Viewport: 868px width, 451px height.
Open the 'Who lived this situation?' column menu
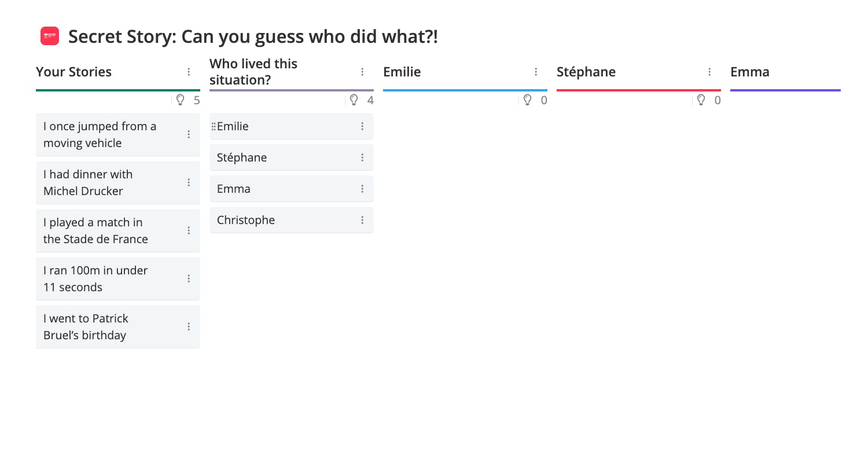(362, 72)
